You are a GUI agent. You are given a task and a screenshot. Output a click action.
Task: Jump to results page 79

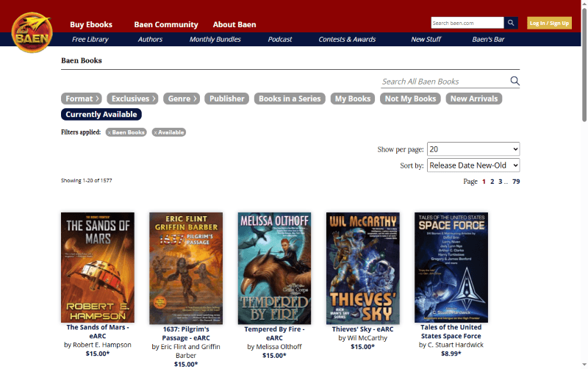516,182
